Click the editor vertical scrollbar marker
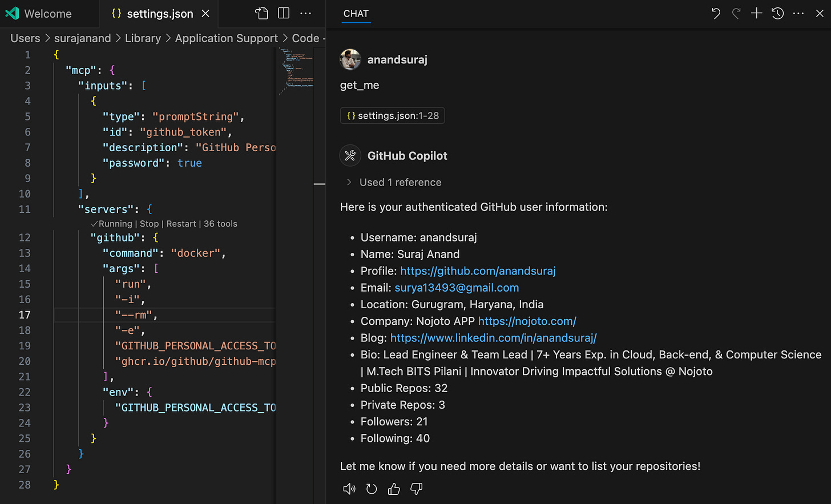Screen dimensions: 831x504 [x=320, y=184]
